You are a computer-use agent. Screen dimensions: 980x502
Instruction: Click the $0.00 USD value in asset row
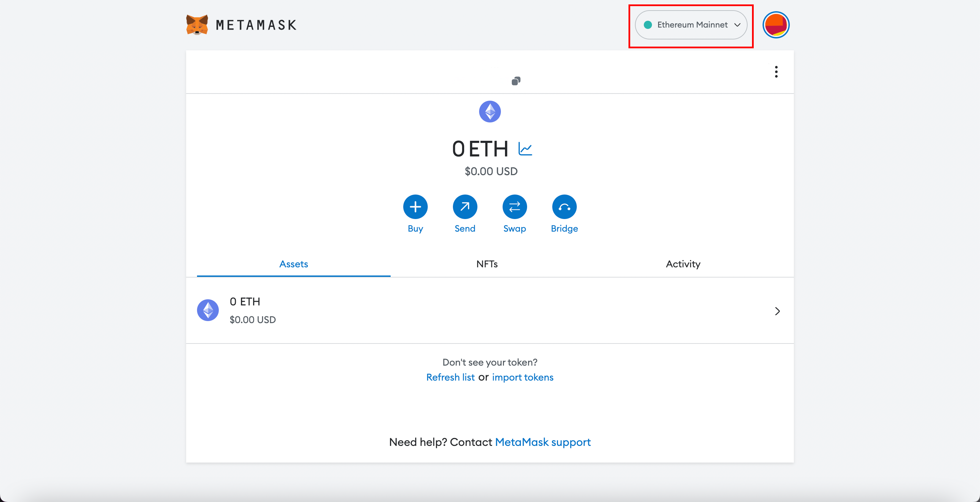pyautogui.click(x=252, y=320)
